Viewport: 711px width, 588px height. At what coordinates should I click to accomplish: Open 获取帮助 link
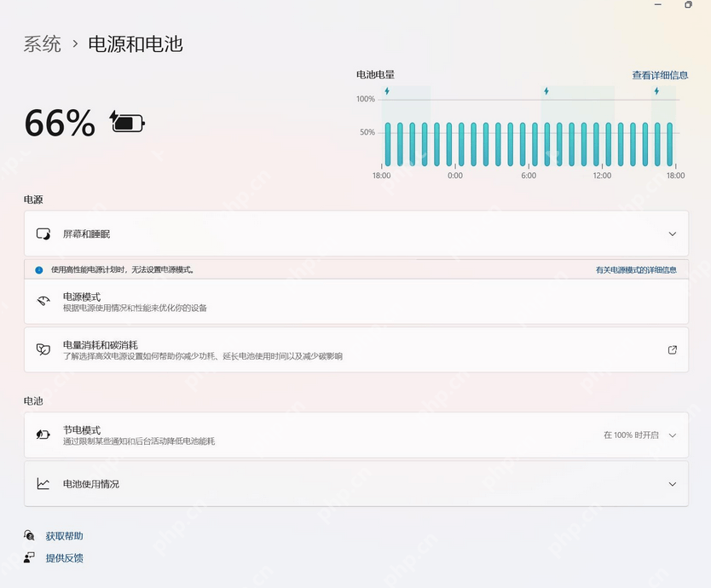[65, 536]
